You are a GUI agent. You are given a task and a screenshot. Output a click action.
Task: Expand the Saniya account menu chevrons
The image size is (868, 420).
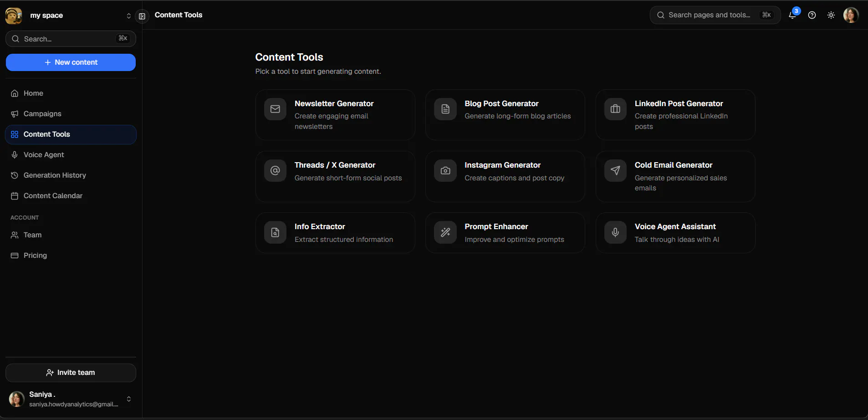129,399
